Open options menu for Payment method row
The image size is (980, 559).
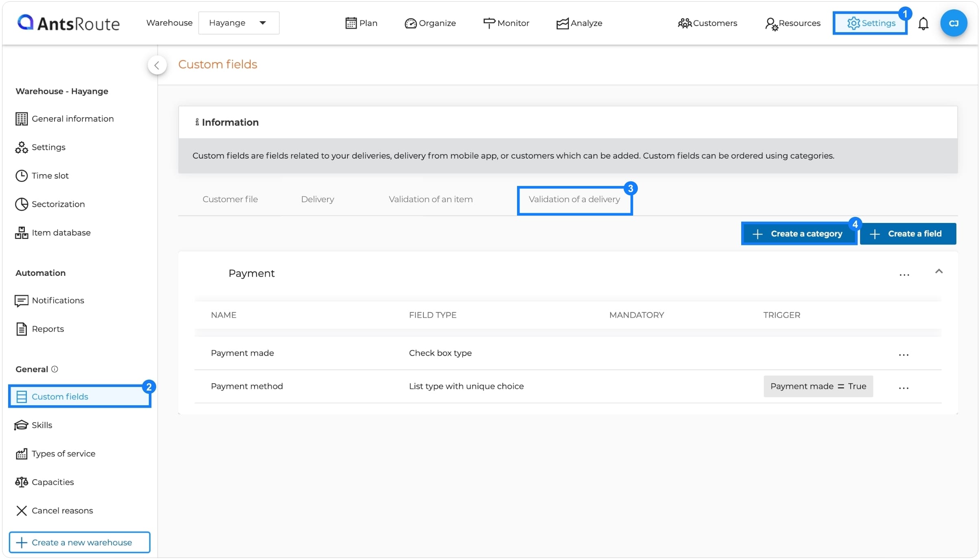pos(904,388)
